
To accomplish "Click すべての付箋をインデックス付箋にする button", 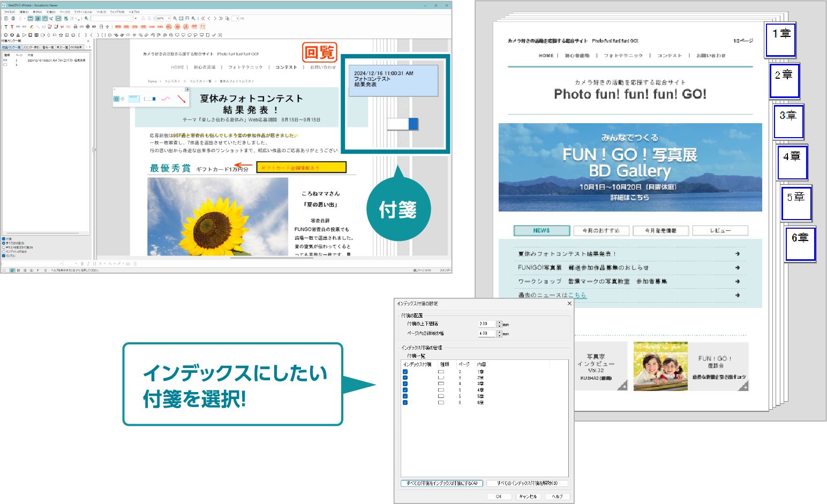I will 442,483.
